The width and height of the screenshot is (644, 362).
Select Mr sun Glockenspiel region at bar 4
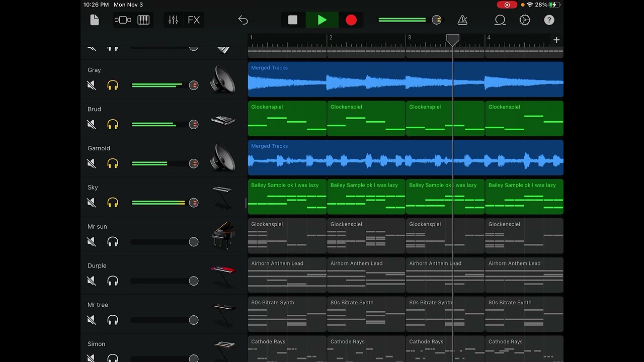pyautogui.click(x=524, y=236)
